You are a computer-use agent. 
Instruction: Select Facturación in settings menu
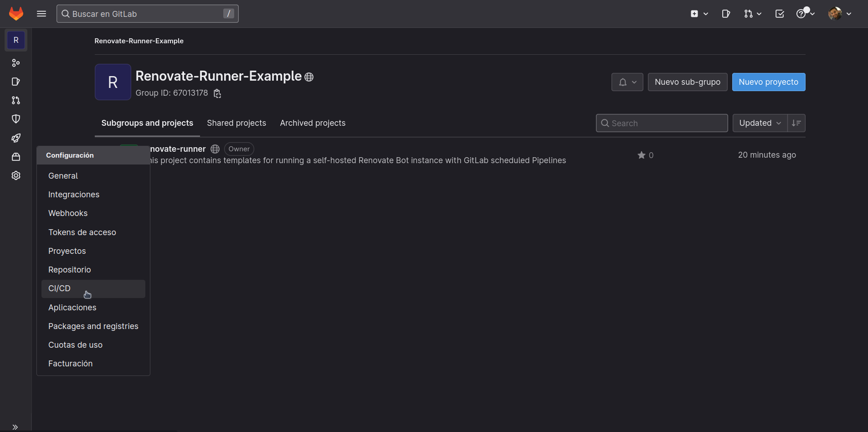93,364
